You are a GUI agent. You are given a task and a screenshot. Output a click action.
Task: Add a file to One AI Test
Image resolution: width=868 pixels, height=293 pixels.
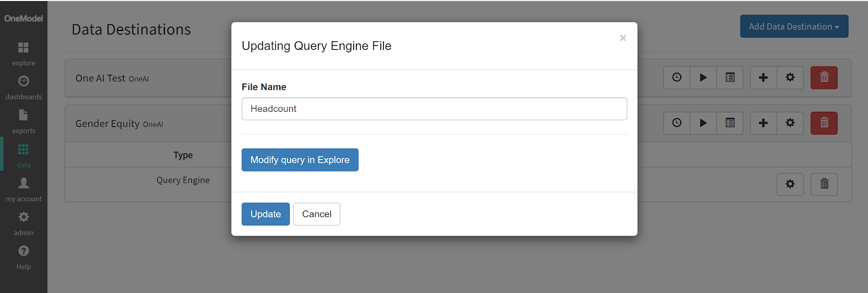(x=763, y=78)
